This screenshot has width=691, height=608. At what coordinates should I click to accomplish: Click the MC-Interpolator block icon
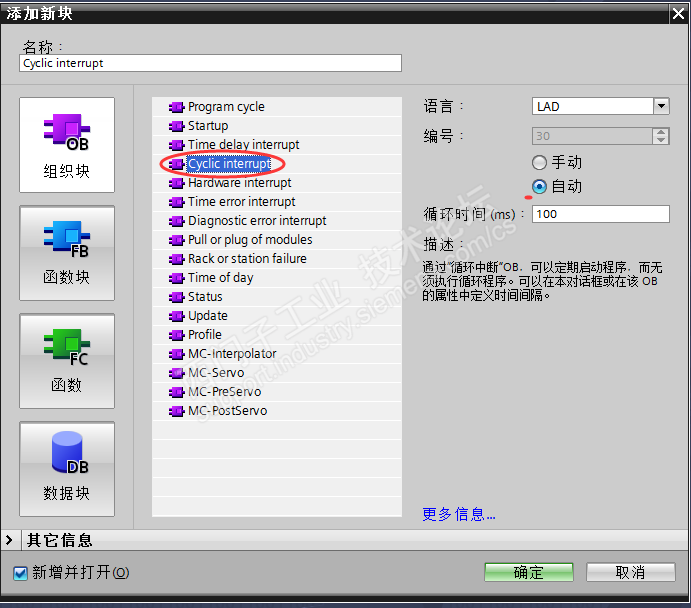coord(176,354)
